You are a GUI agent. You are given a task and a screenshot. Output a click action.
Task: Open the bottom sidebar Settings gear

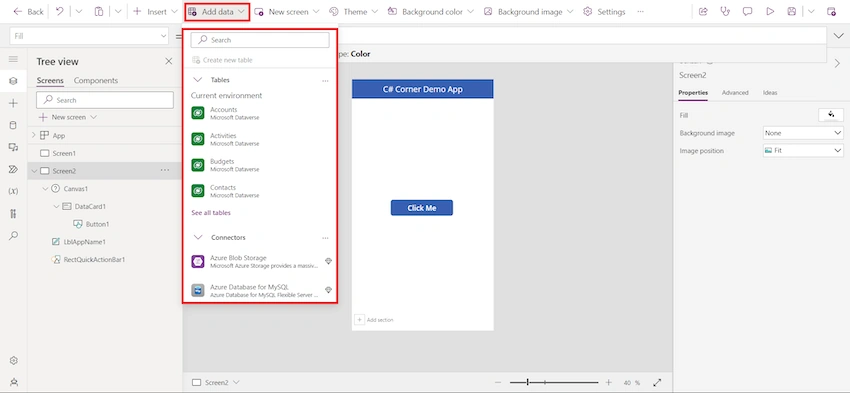14,360
